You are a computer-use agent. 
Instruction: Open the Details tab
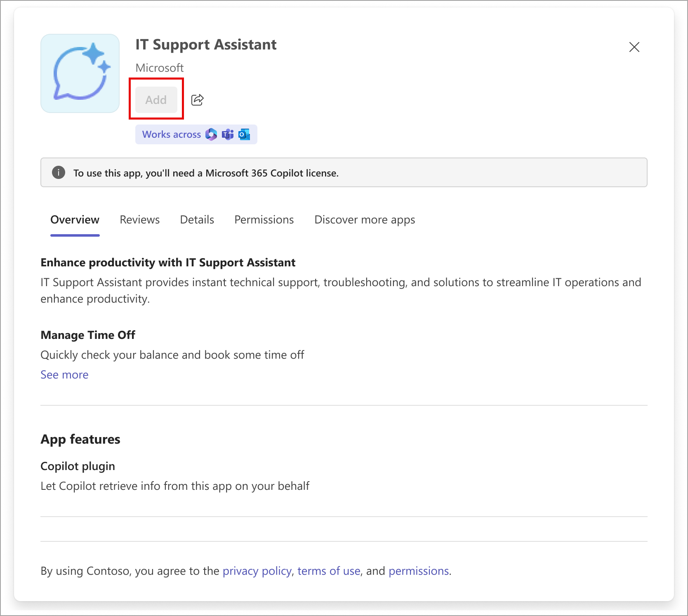point(197,220)
